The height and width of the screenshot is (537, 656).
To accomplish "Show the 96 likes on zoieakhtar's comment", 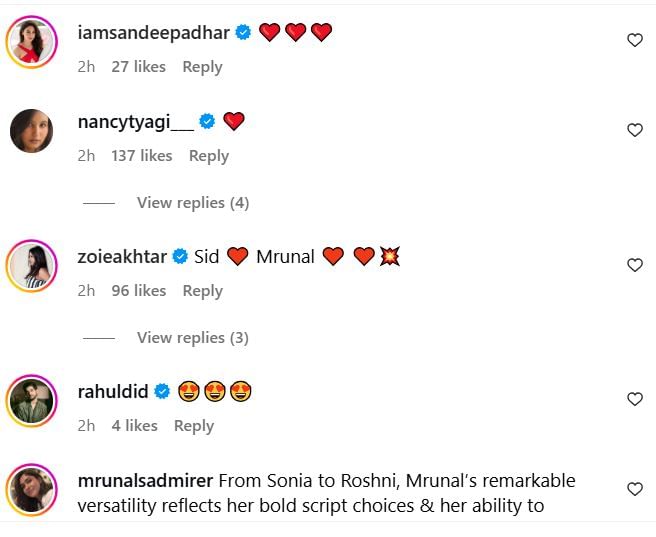I will click(139, 291).
